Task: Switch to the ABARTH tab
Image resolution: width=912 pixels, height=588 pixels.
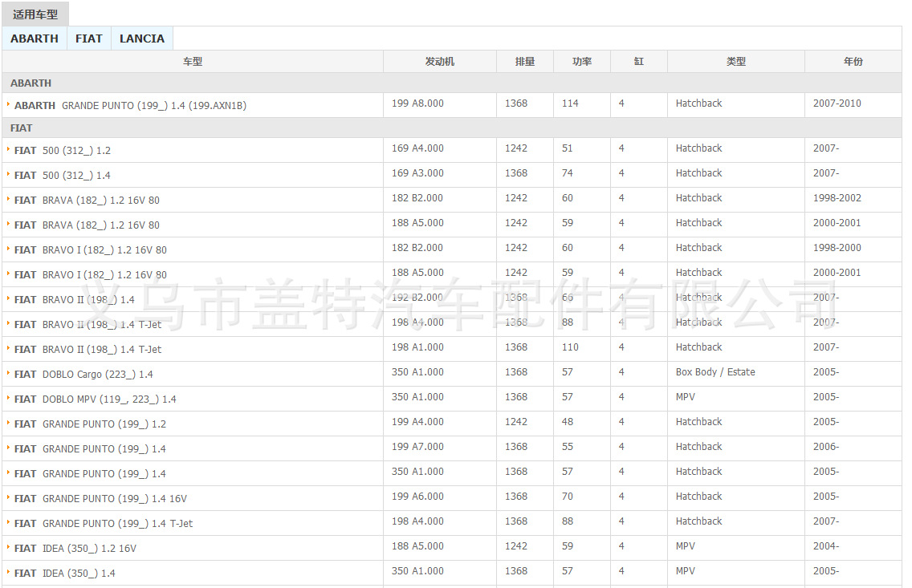Action: (x=35, y=39)
